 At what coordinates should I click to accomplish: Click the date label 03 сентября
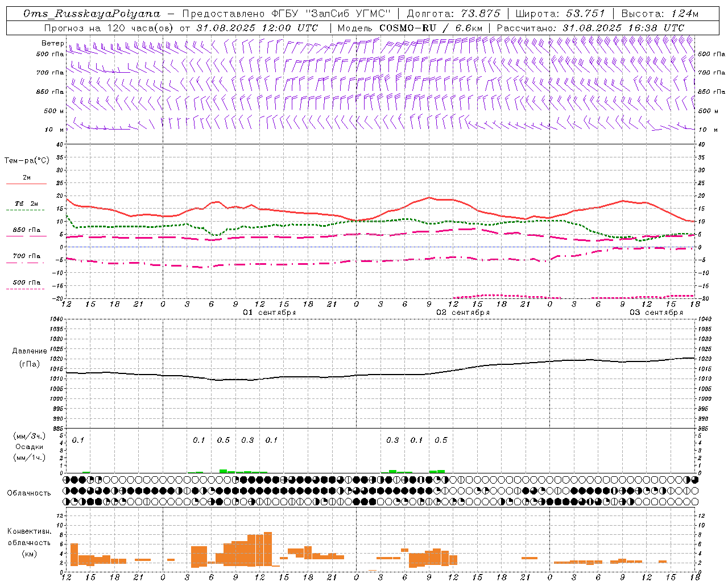656,313
